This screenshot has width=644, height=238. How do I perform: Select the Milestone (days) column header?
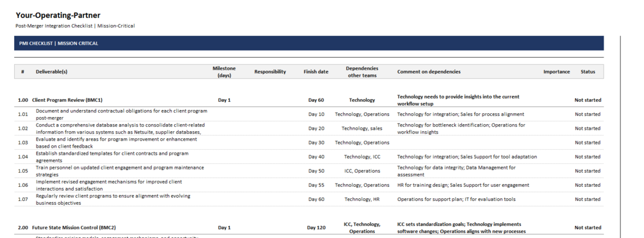[x=224, y=72]
